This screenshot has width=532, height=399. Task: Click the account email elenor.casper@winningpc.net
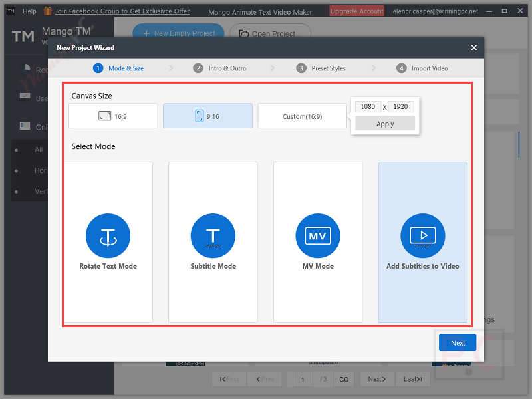pyautogui.click(x=436, y=11)
